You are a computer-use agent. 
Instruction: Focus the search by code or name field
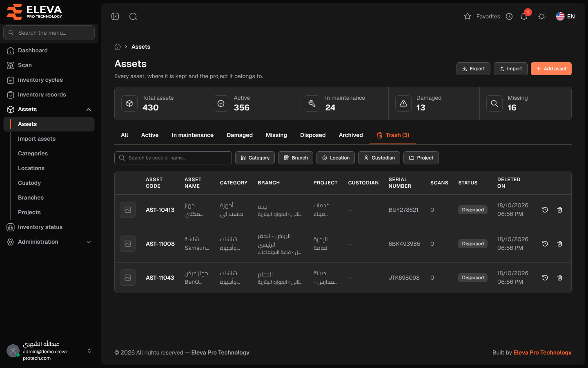click(x=173, y=158)
